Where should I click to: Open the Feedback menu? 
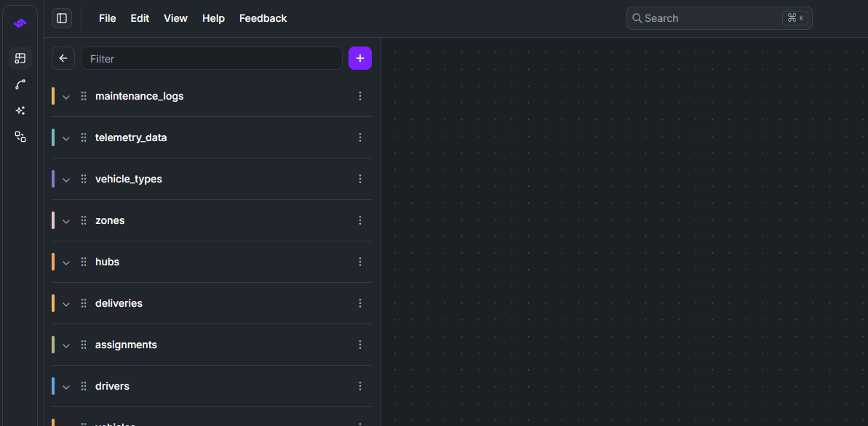263,18
